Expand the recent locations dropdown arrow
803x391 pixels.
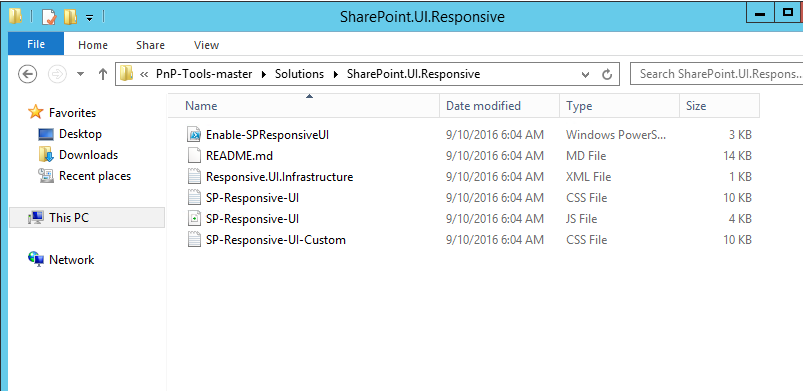click(x=80, y=74)
